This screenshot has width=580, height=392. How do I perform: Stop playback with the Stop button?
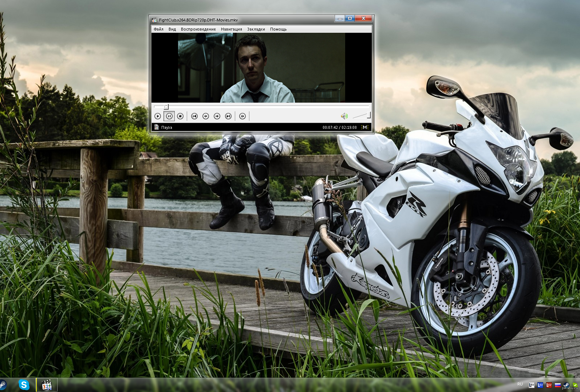coord(180,116)
